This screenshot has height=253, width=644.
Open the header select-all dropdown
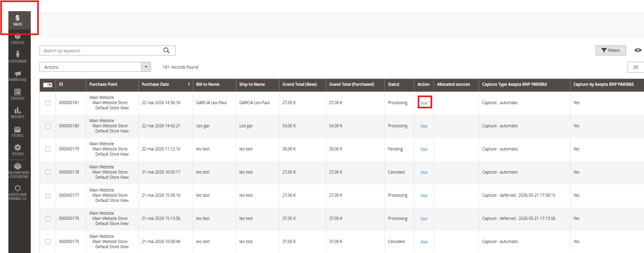click(x=50, y=85)
